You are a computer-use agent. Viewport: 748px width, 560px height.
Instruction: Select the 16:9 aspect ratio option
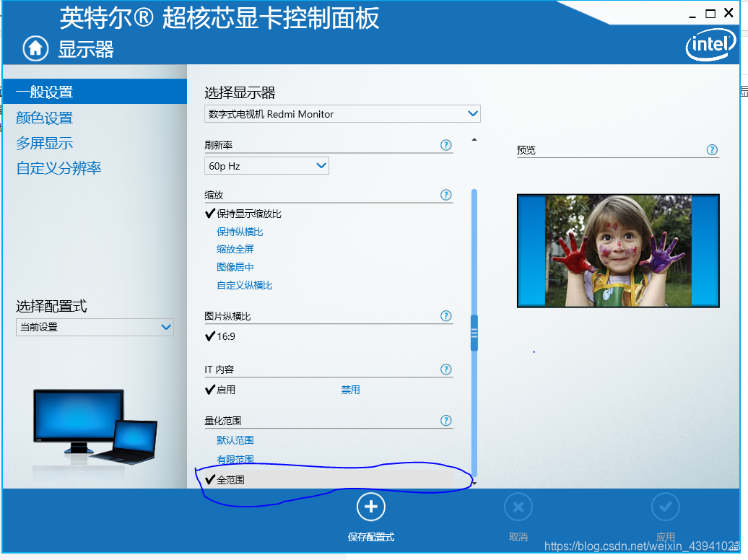click(220, 336)
